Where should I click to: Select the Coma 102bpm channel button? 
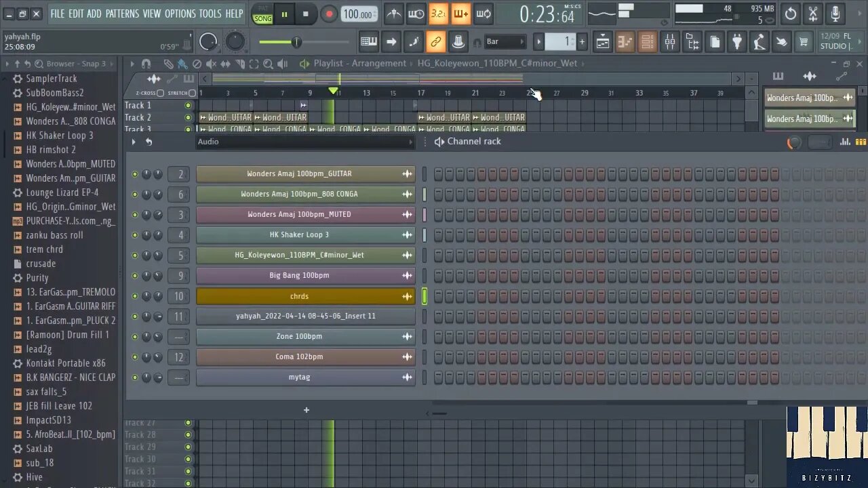click(x=299, y=357)
